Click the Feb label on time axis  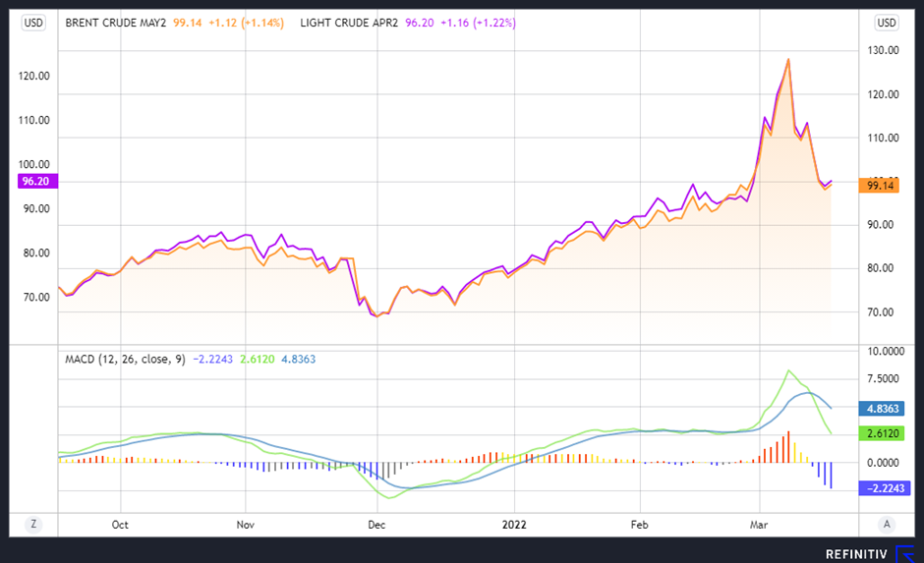click(639, 525)
